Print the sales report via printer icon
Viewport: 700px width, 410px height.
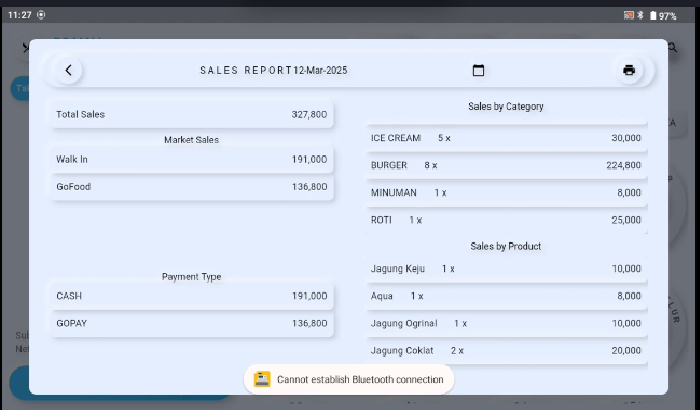(628, 70)
